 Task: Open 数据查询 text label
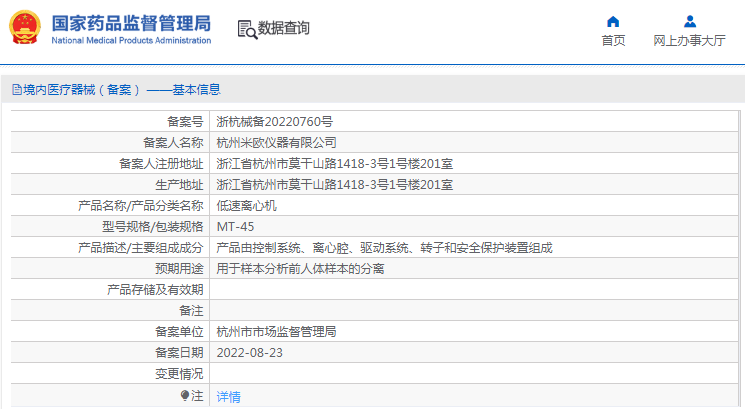[x=284, y=29]
